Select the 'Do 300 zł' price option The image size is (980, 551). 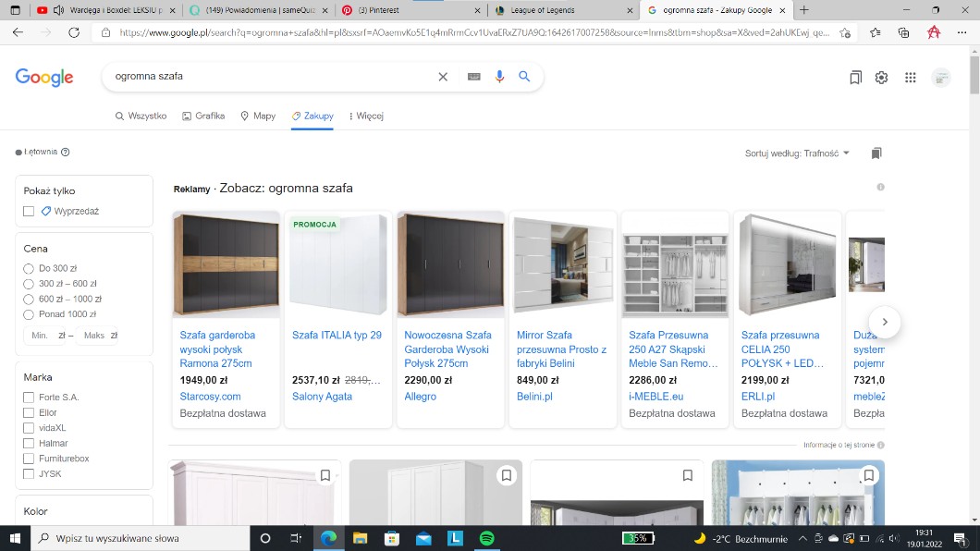pyautogui.click(x=29, y=268)
